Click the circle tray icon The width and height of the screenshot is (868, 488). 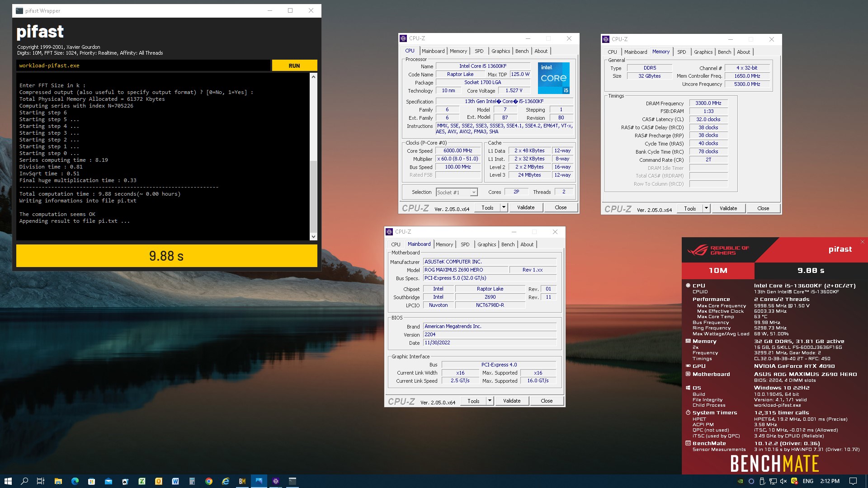[751, 481]
